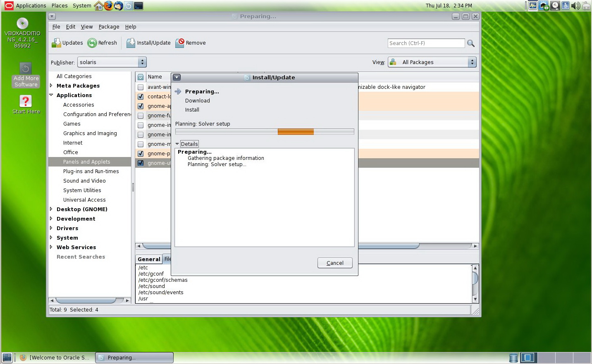The image size is (592, 364).
Task: Launch Thunderbird mail from the top panel
Action: [118, 6]
